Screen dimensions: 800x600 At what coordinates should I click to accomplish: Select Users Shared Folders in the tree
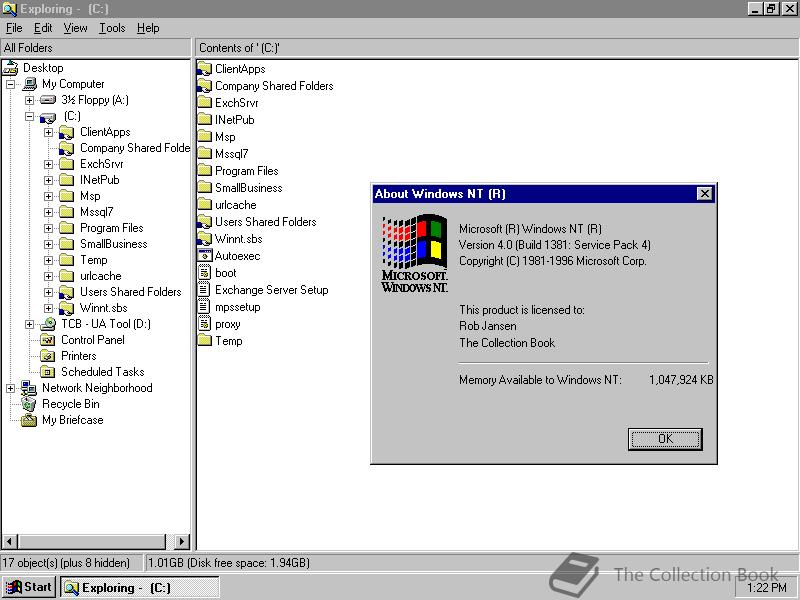tap(131, 292)
